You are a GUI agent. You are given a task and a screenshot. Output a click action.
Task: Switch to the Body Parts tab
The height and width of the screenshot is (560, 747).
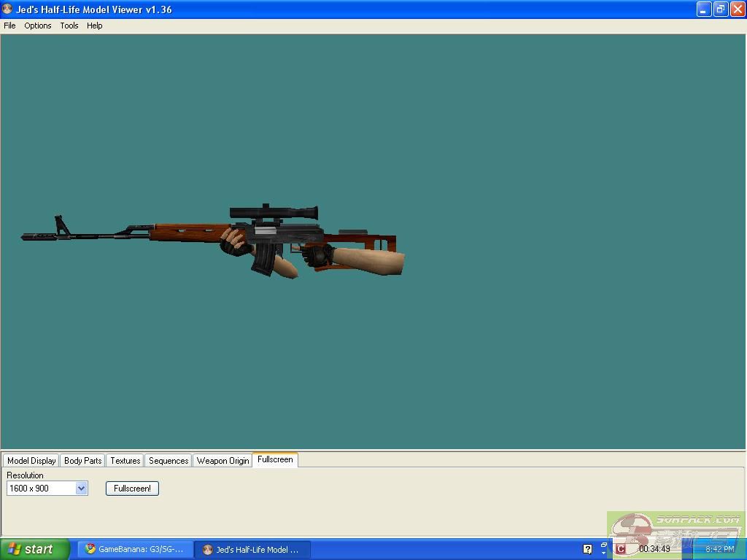point(83,461)
